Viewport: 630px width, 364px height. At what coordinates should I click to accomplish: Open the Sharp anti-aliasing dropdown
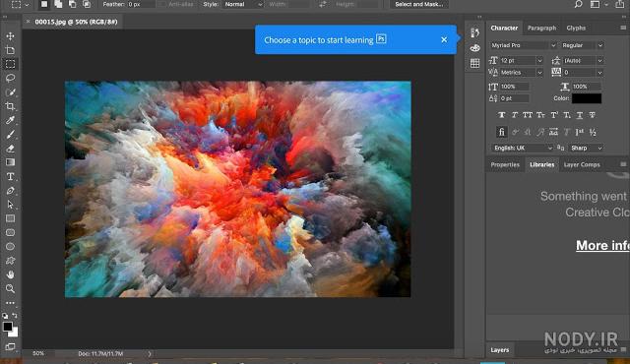[587, 149]
